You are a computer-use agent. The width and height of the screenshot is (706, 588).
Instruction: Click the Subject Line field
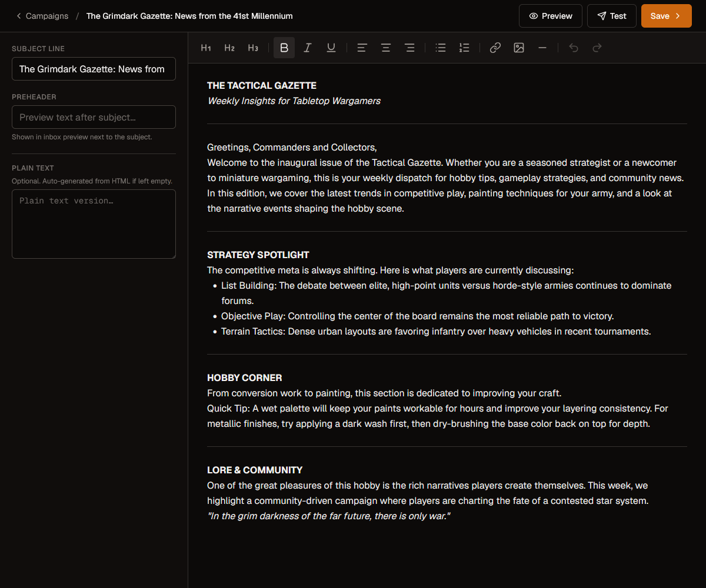click(x=94, y=69)
